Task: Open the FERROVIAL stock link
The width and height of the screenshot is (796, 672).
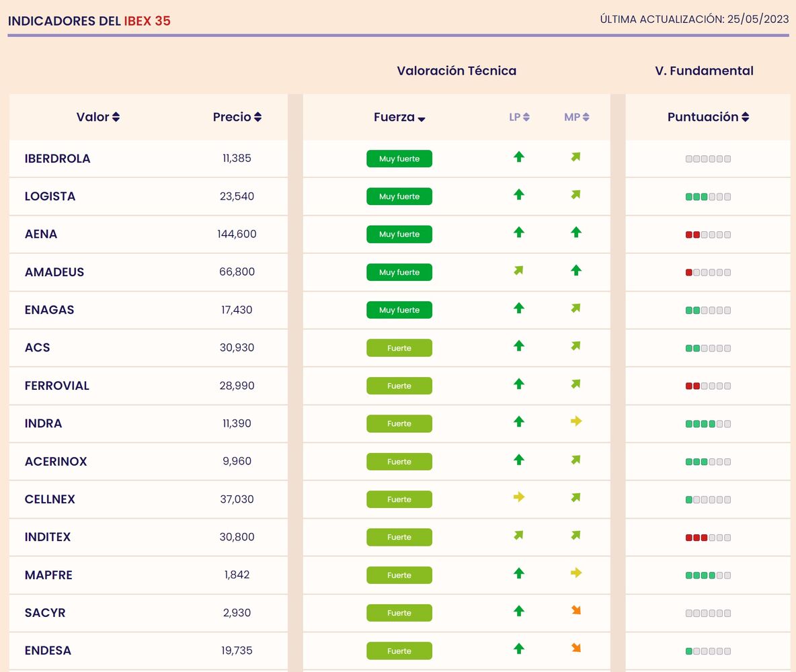Action: [56, 386]
